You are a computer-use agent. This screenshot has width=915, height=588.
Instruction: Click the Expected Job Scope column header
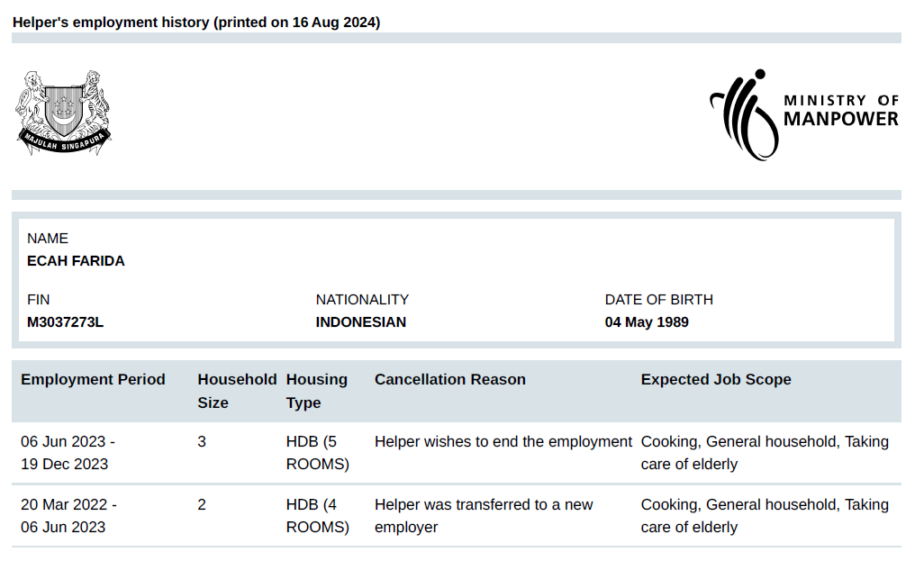point(716,380)
